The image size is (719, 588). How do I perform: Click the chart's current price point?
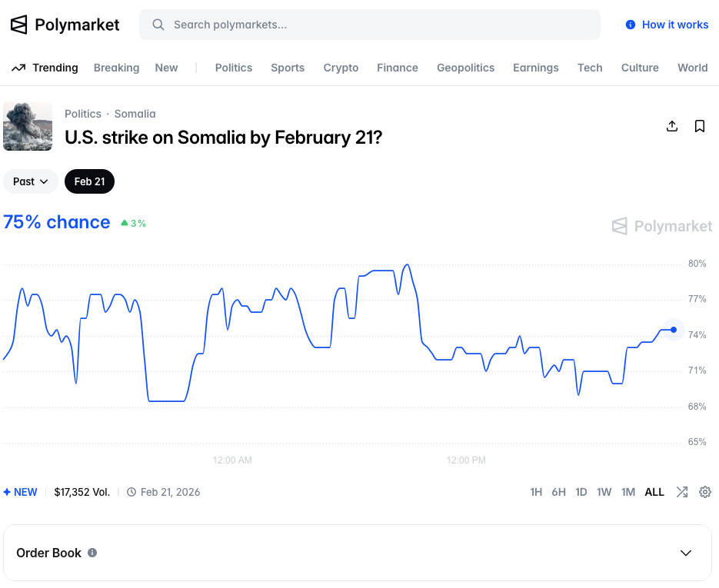pos(674,330)
